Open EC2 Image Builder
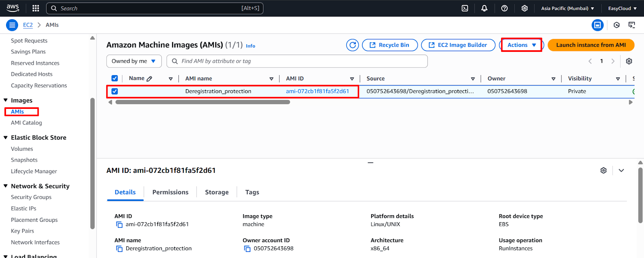This screenshot has height=258, width=644. (x=458, y=45)
